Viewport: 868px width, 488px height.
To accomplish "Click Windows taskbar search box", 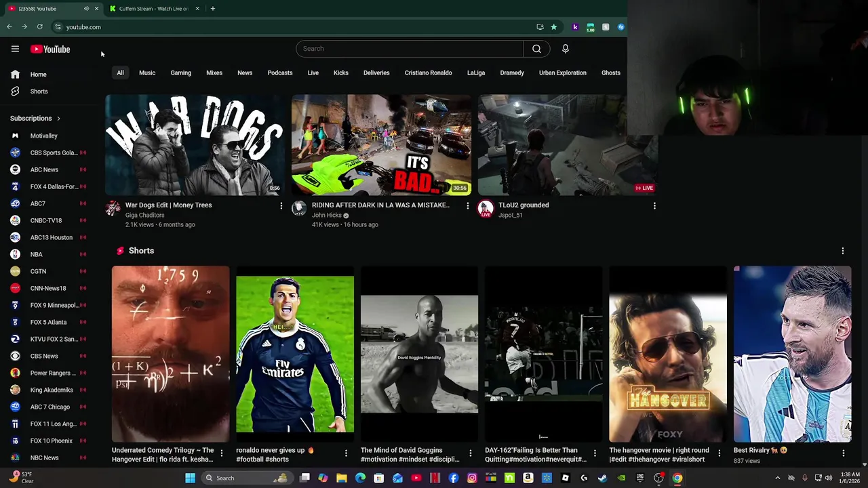I will [246, 478].
